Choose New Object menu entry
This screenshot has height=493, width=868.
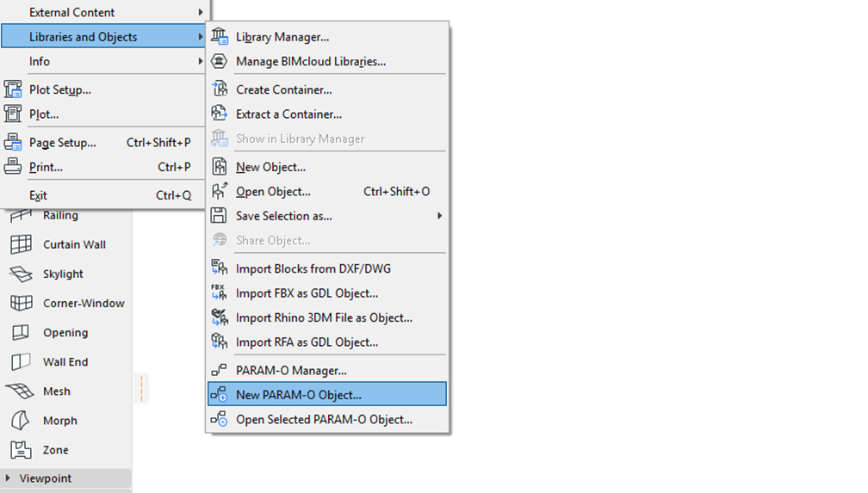click(x=327, y=167)
